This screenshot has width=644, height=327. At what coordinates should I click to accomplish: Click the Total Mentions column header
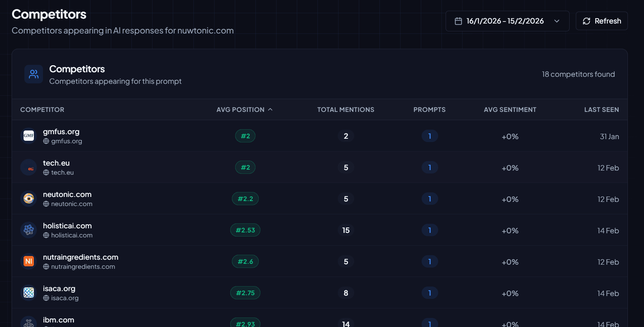click(x=346, y=109)
